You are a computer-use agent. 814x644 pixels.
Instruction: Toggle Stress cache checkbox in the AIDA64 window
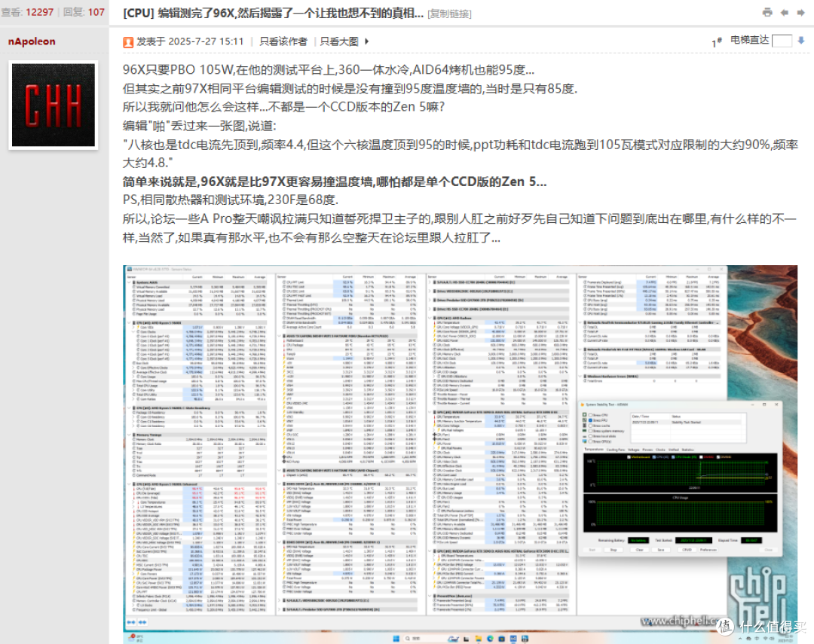click(590, 426)
